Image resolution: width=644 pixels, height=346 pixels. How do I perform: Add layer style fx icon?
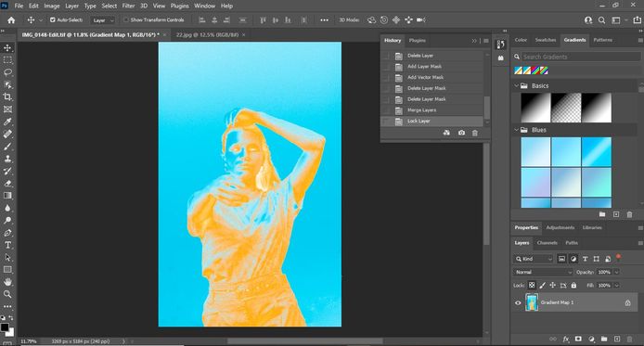(566, 339)
